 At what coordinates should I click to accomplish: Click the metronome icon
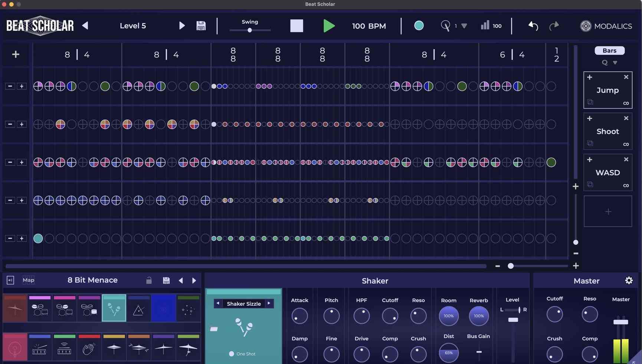[x=445, y=26]
